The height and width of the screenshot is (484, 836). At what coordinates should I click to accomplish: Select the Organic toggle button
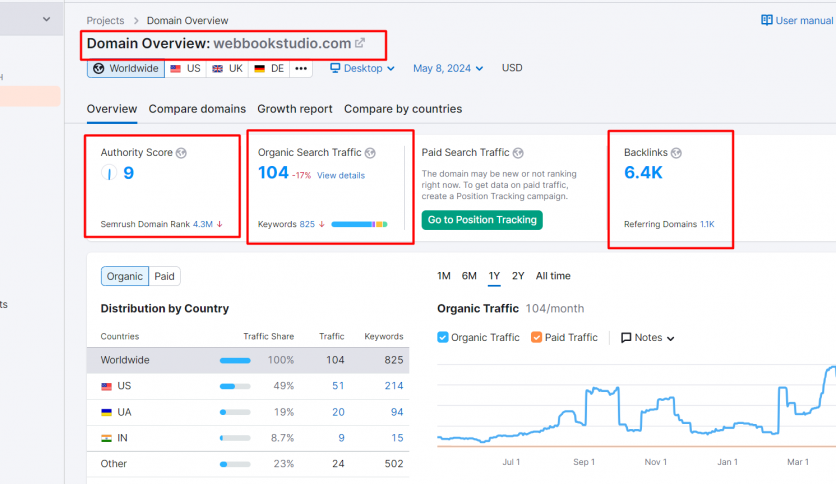[125, 276]
